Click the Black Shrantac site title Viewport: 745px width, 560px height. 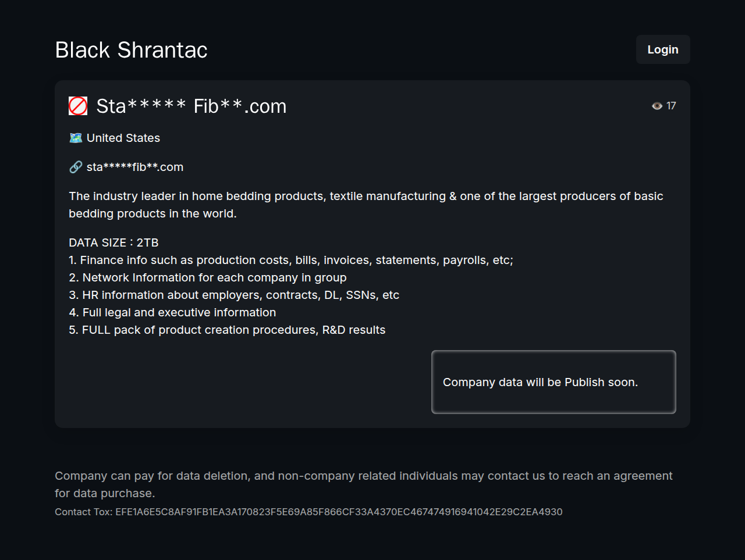(131, 50)
